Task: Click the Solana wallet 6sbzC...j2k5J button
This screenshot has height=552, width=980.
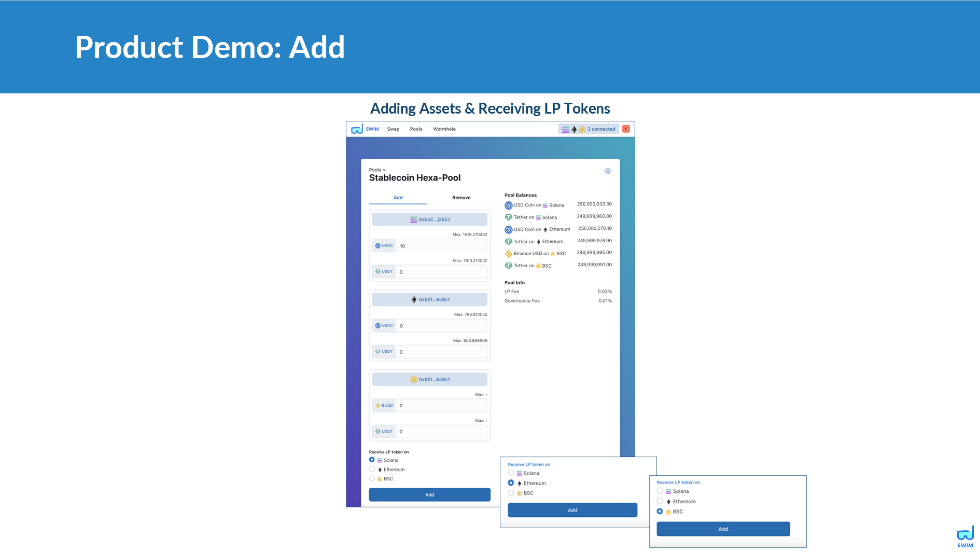Action: click(429, 219)
